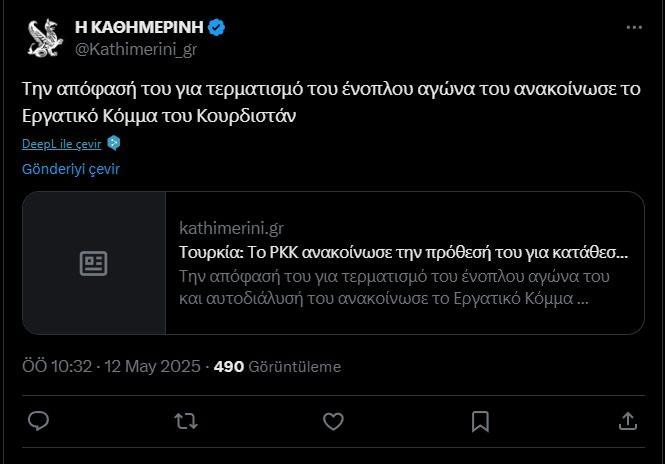Image resolution: width=665 pixels, height=464 pixels.
Task: Open the @Kathimerini_gr handle
Action: (136, 49)
